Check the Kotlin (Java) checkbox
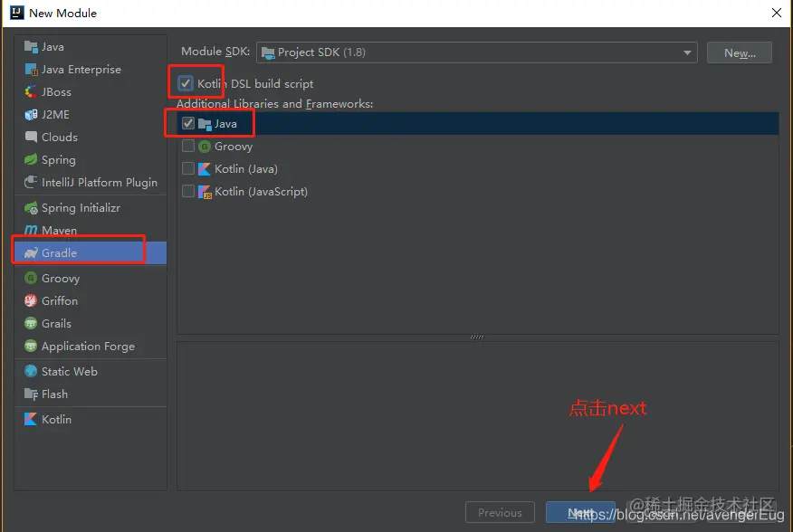Viewport: 793px width, 532px height. [x=188, y=168]
